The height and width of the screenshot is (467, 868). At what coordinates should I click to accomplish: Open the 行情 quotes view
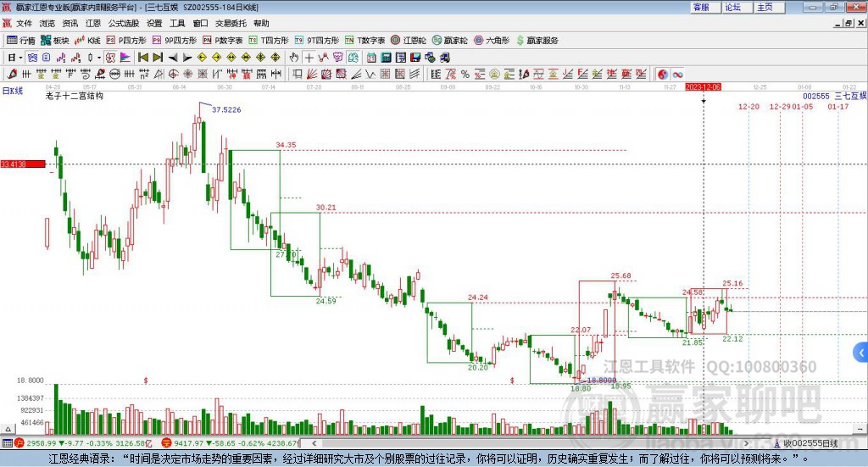click(20, 41)
